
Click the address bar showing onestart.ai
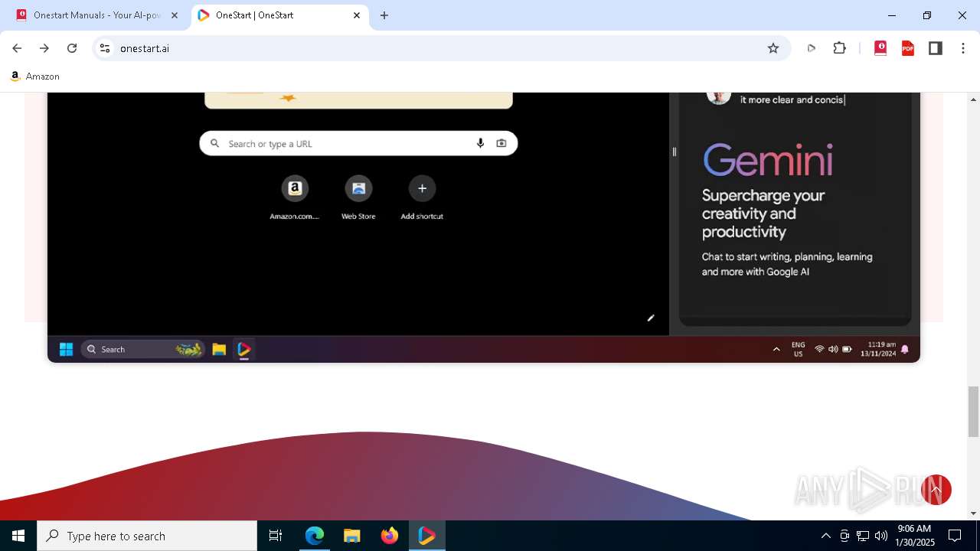(x=440, y=48)
